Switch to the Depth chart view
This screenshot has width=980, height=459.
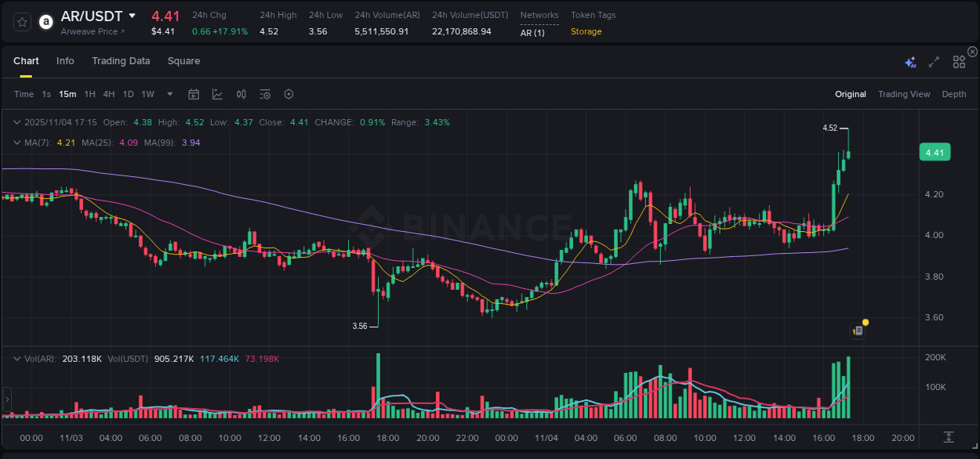tap(954, 94)
